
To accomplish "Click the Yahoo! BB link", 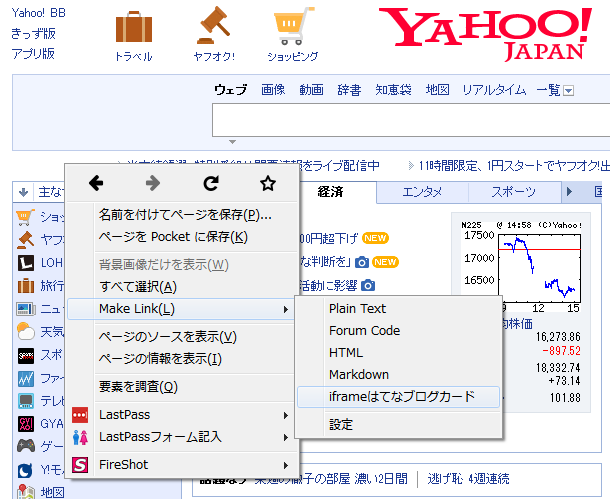I will pyautogui.click(x=39, y=13).
